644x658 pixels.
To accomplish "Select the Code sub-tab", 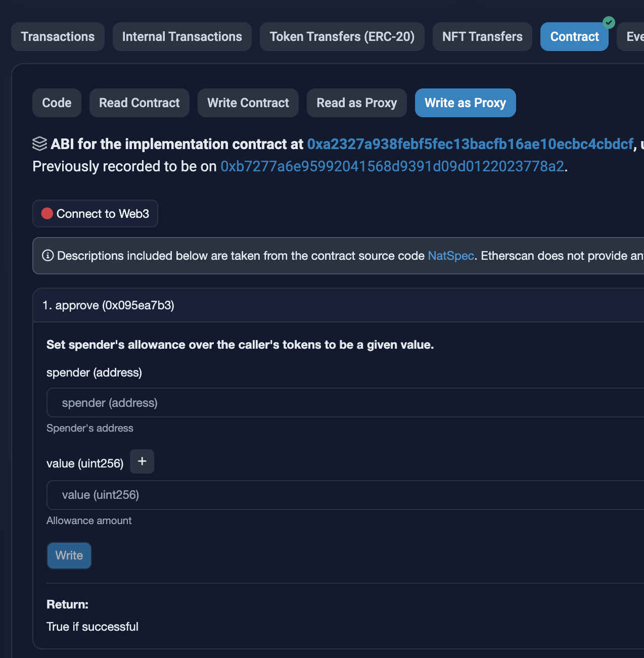I will [57, 103].
